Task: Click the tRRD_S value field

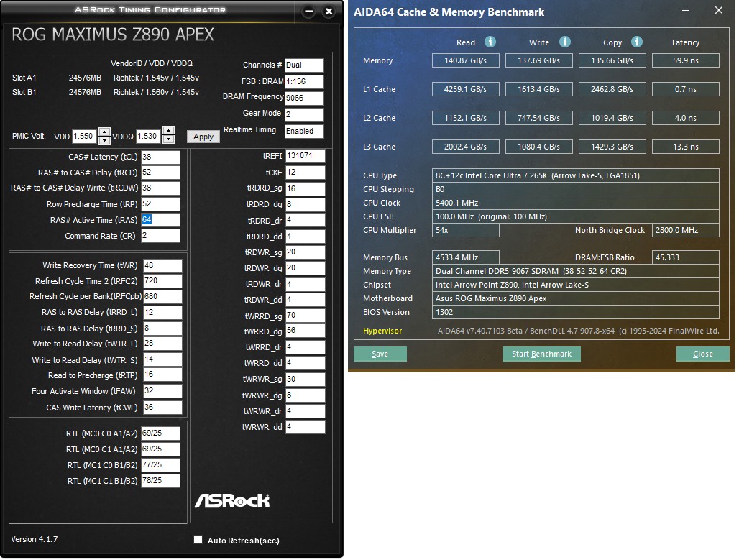Action: (x=162, y=328)
